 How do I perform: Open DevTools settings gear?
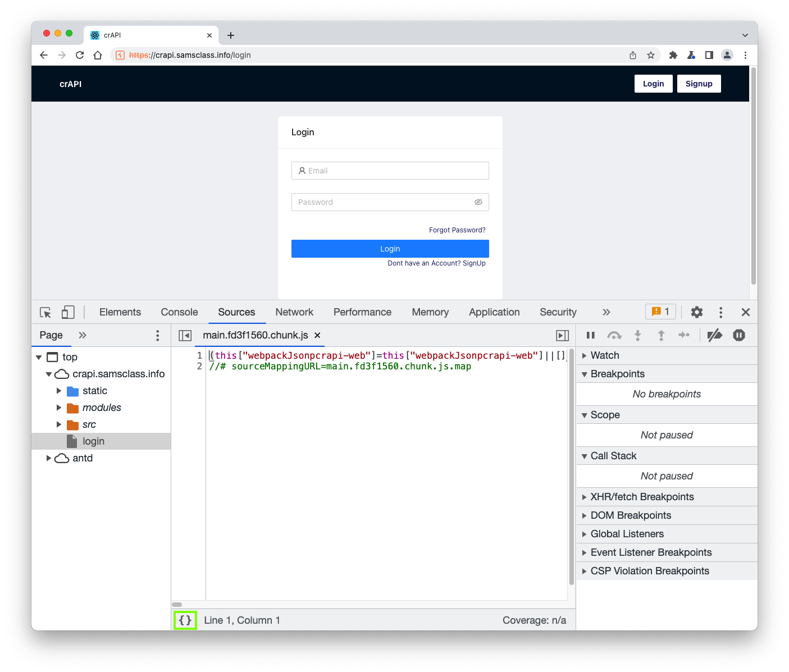click(x=697, y=312)
